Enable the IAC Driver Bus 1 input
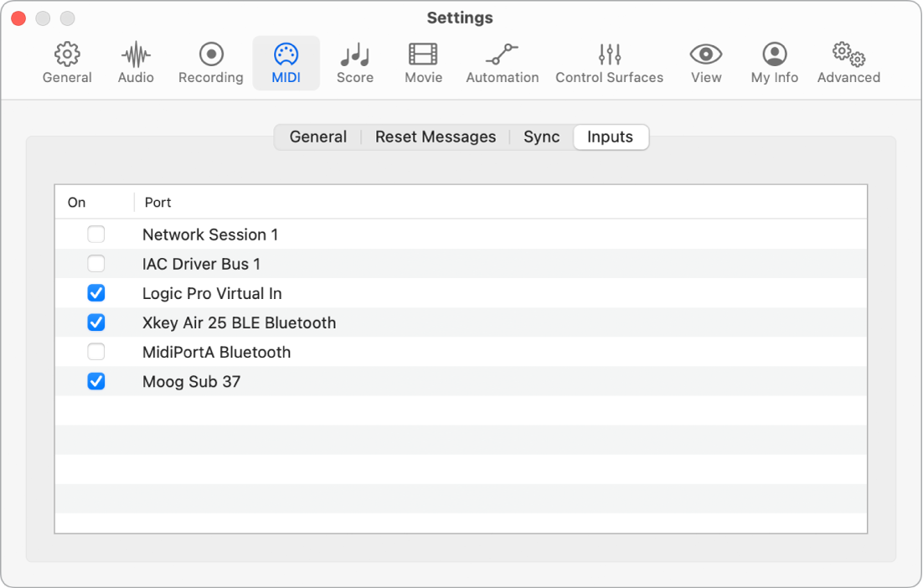Viewport: 923px width, 588px height. coord(95,263)
